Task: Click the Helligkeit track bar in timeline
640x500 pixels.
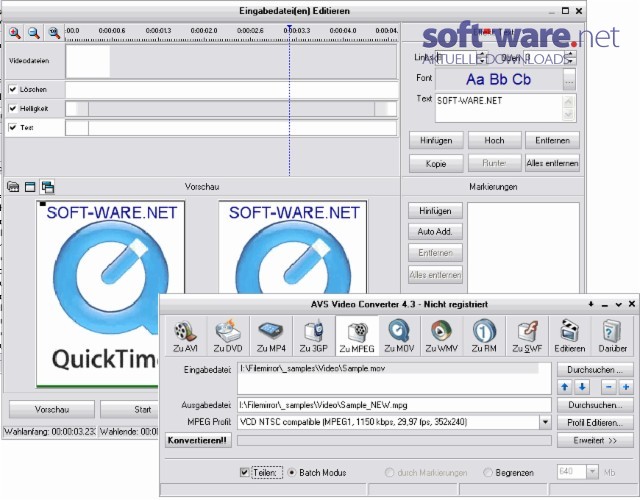Action: click(x=231, y=109)
